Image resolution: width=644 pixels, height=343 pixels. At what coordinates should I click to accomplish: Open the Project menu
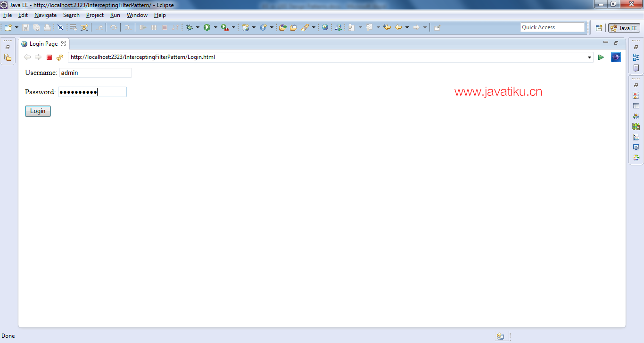tap(95, 15)
